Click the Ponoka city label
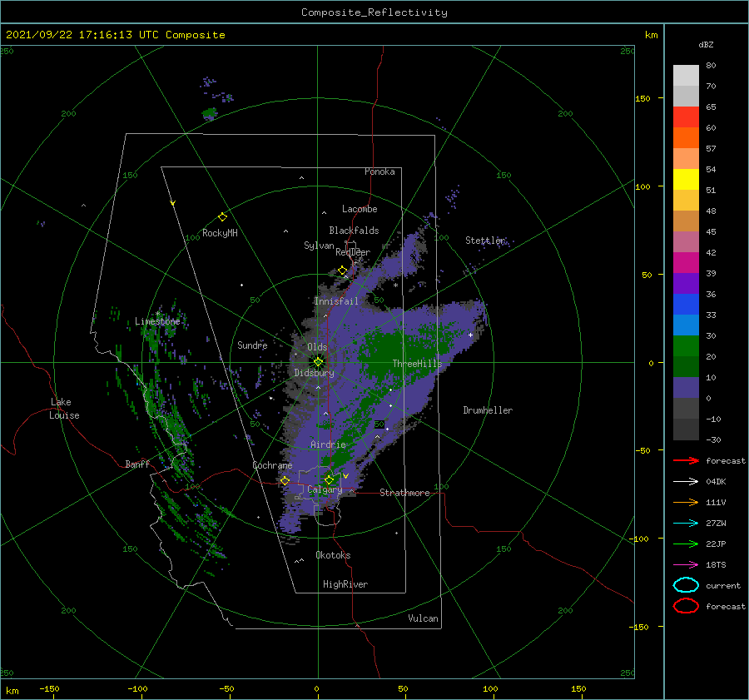The width and height of the screenshot is (749, 700). pos(379,171)
